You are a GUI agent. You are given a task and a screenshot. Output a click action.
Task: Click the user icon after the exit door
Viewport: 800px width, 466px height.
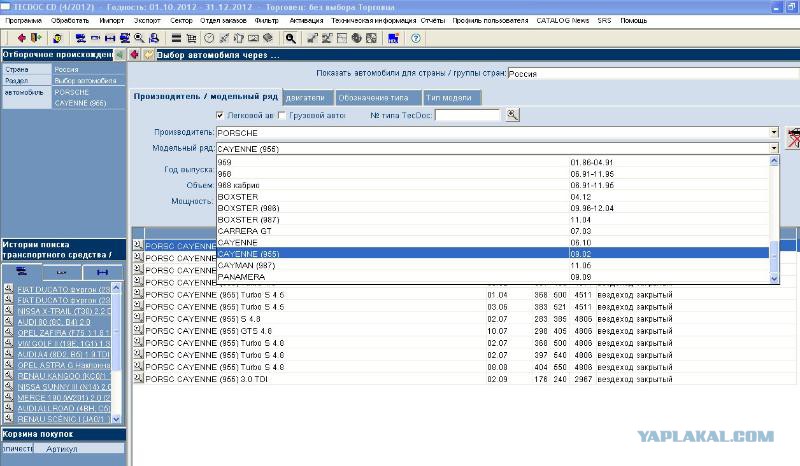coord(57,38)
